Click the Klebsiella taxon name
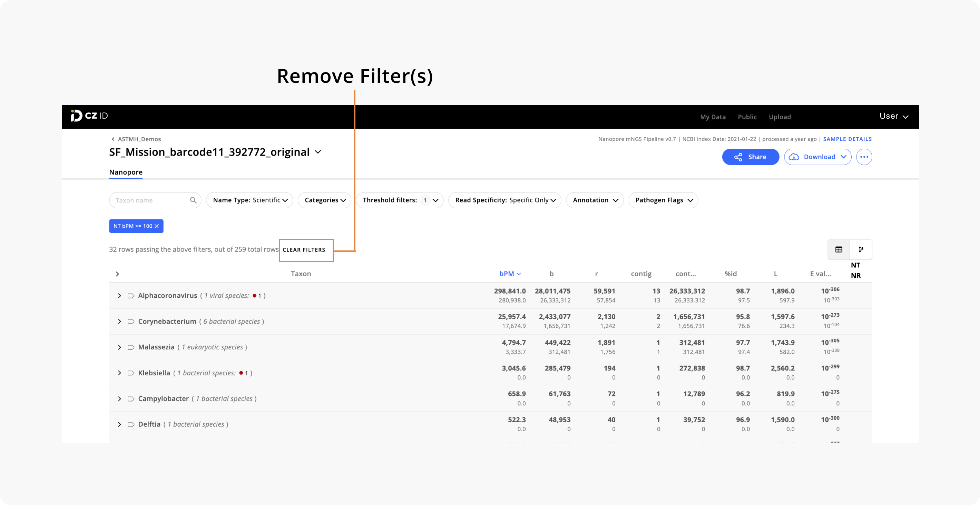This screenshot has height=505, width=980. [x=154, y=373]
